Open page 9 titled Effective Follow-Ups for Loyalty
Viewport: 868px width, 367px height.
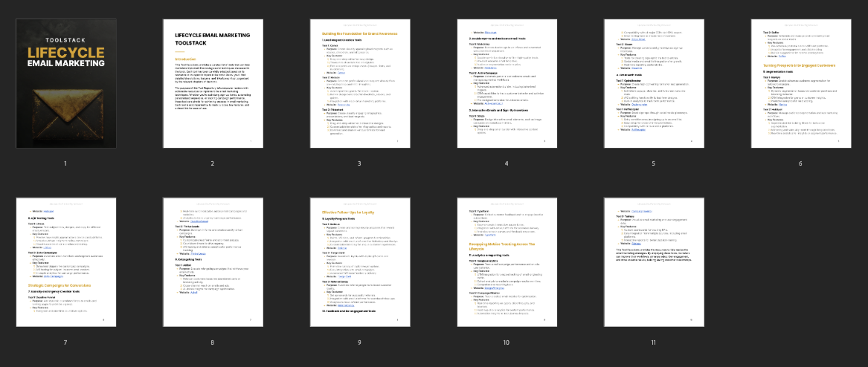359,262
